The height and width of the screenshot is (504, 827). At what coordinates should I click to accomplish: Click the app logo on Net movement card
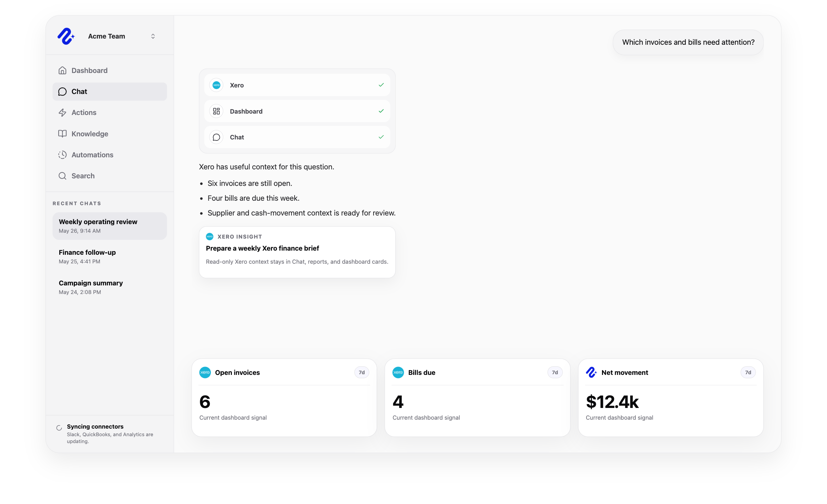[x=591, y=372]
